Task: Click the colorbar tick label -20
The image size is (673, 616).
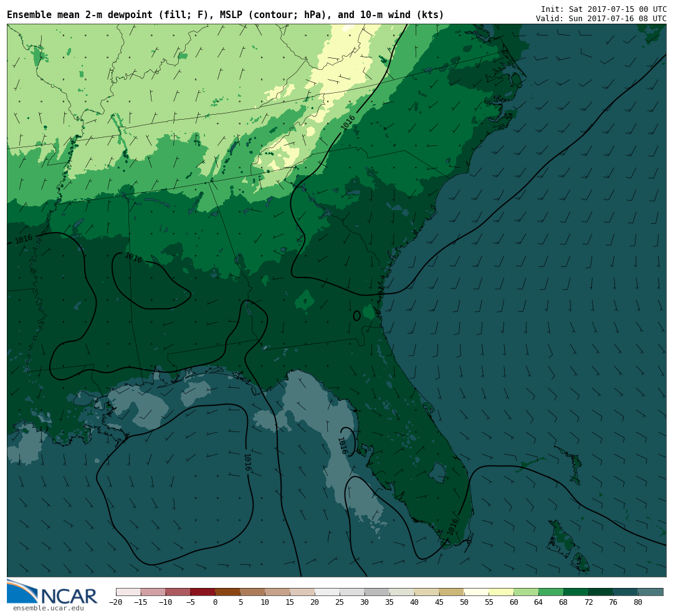Action: coord(115,602)
